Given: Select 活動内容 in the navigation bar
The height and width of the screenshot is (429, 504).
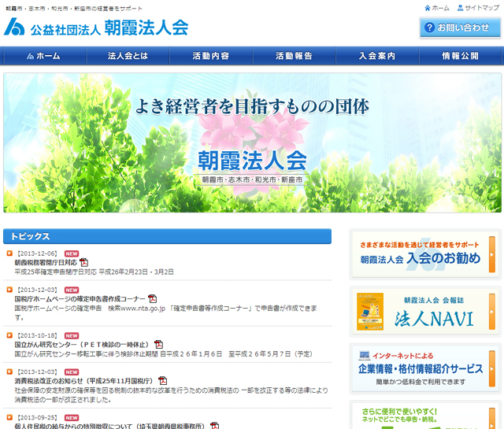Looking at the screenshot, I should tap(210, 56).
